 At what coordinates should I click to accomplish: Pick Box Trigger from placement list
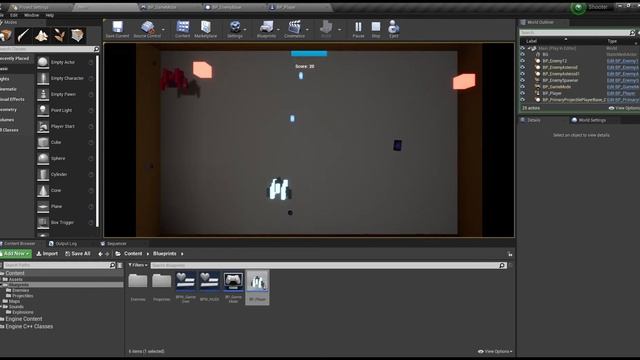[x=65, y=222]
